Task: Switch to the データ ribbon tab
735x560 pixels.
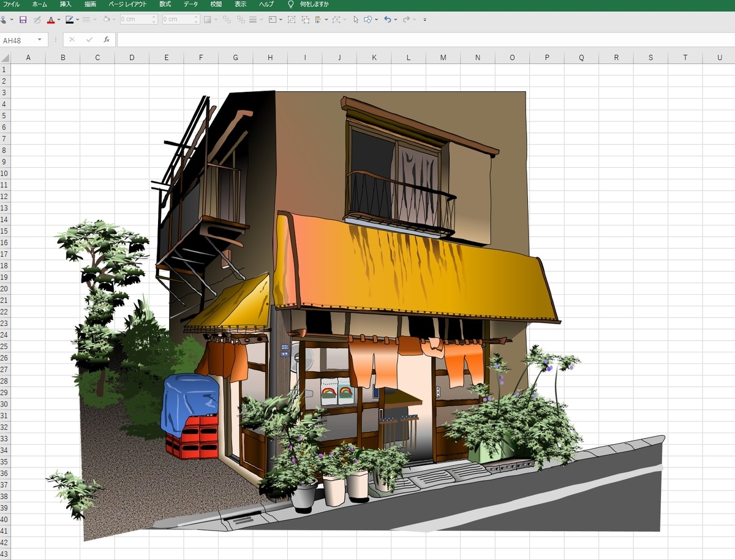Action: (190, 4)
